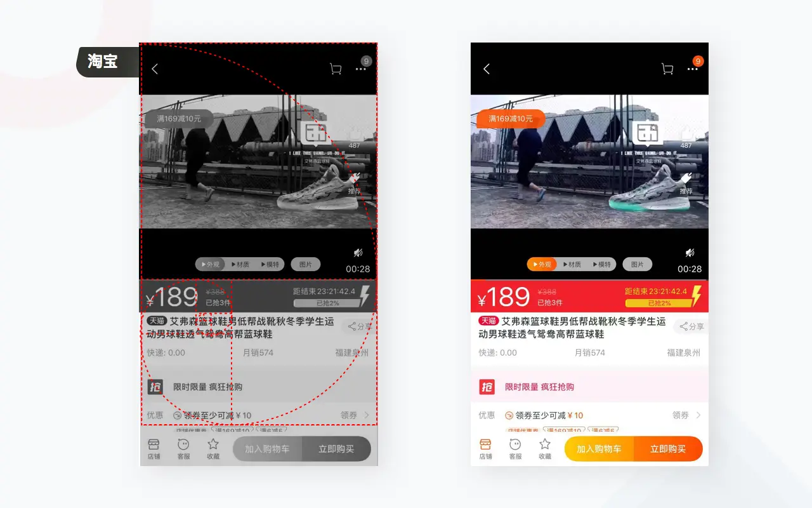Tap back arrow in the grayscale mockup
Viewport: 812px width, 508px height.
point(155,69)
